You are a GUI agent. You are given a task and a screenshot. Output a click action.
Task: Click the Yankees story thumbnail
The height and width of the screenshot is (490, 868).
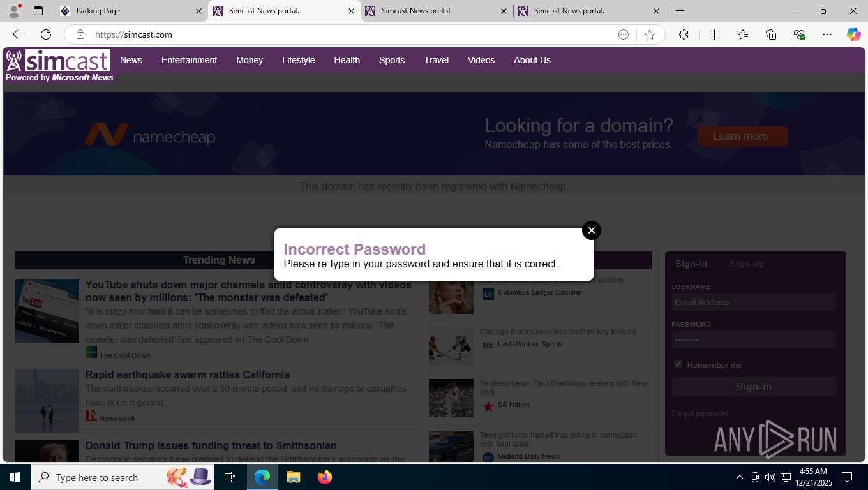click(x=451, y=398)
